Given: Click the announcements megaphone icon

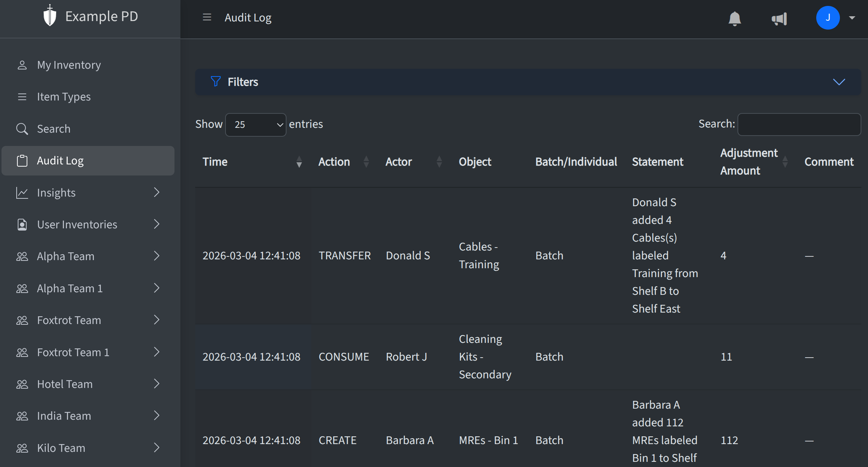Looking at the screenshot, I should (x=779, y=18).
